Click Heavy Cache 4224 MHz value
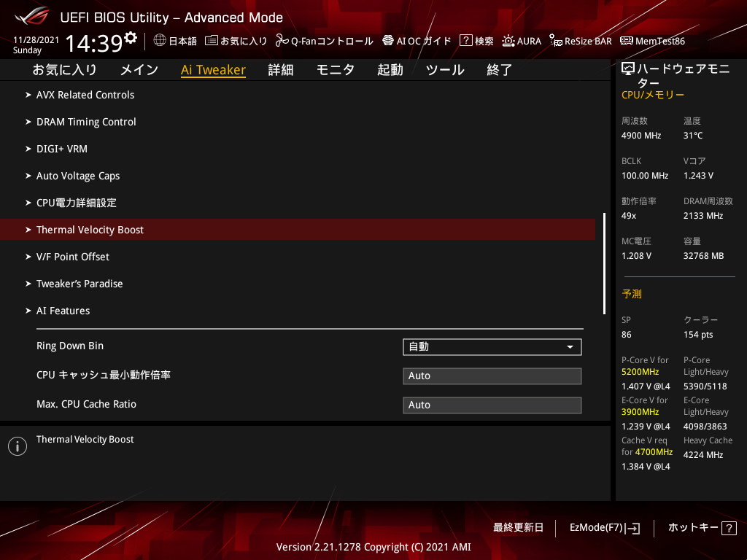The image size is (747, 560). [703, 455]
